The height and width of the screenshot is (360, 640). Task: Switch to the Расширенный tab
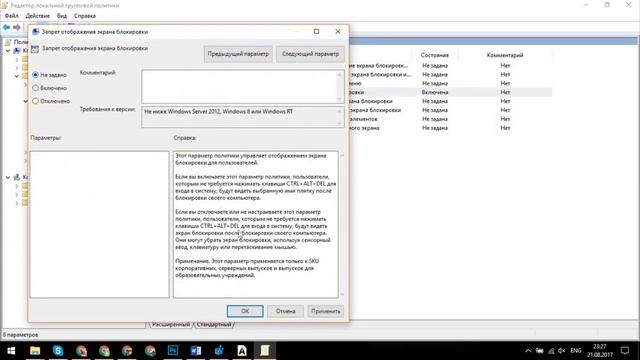pyautogui.click(x=170, y=324)
